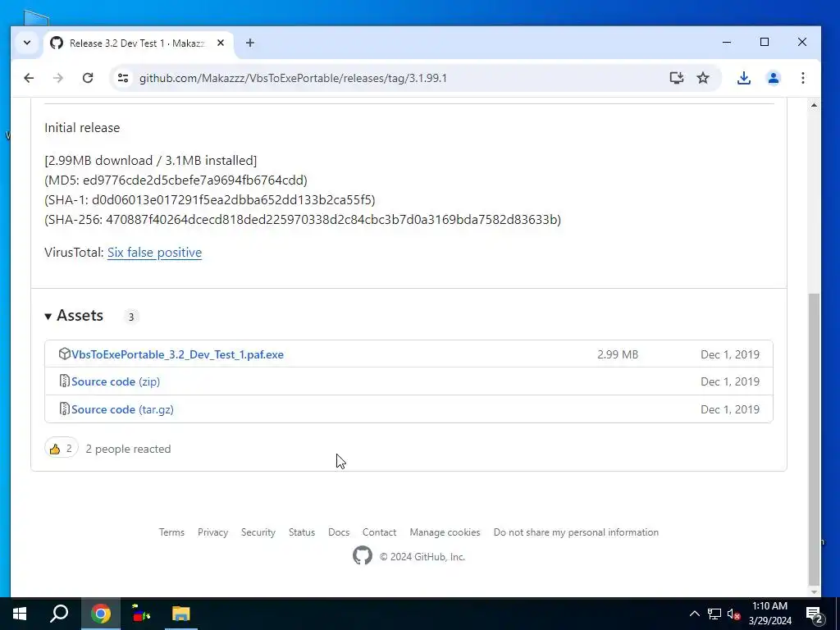
Task: Click the MD5 hash line
Action: (x=176, y=180)
